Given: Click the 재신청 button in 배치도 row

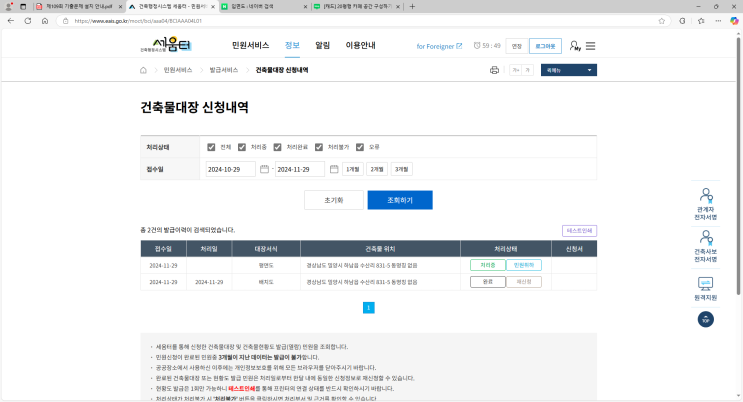Looking at the screenshot, I should click(x=524, y=282).
